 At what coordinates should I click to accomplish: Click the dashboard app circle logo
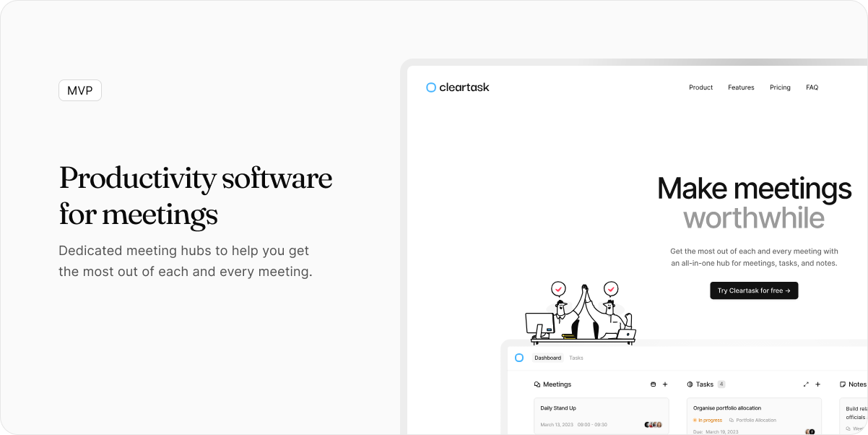[x=519, y=358]
